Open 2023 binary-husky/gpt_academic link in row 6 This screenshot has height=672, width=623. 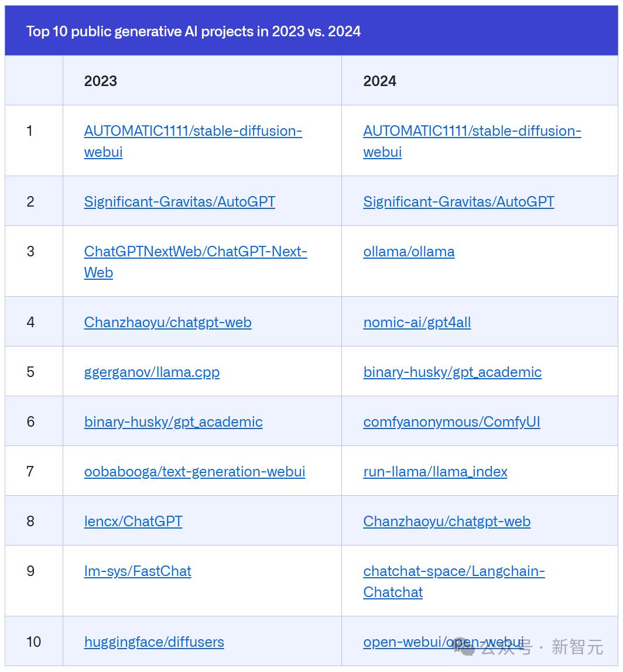tap(173, 421)
